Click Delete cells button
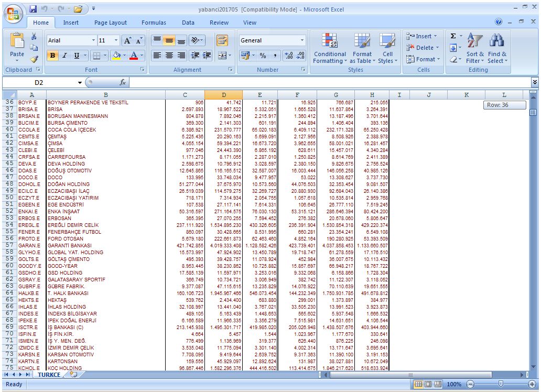The image size is (541, 392). point(423,48)
